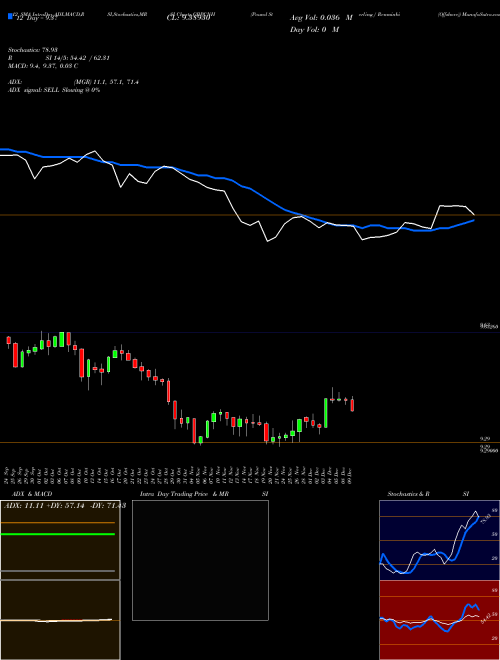Click the "Stochastics & R SI" panel title

428,494
